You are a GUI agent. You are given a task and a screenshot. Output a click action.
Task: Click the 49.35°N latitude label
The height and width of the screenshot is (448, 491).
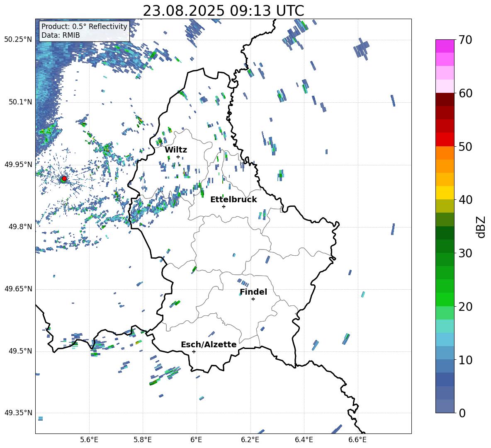click(x=18, y=413)
